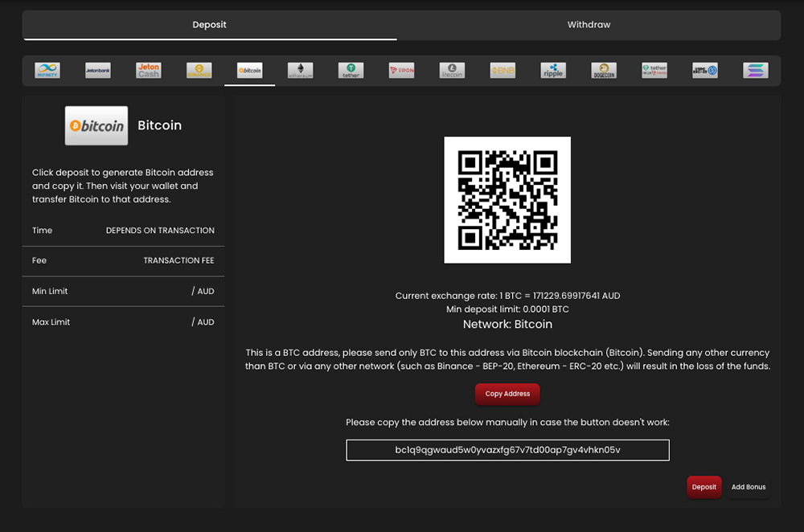Pick the Binance payment icon

(199, 70)
